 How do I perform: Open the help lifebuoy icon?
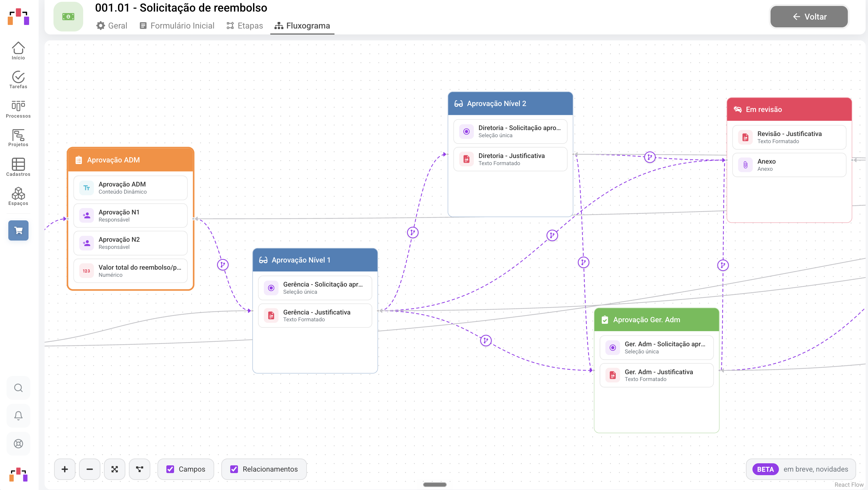[x=18, y=444]
